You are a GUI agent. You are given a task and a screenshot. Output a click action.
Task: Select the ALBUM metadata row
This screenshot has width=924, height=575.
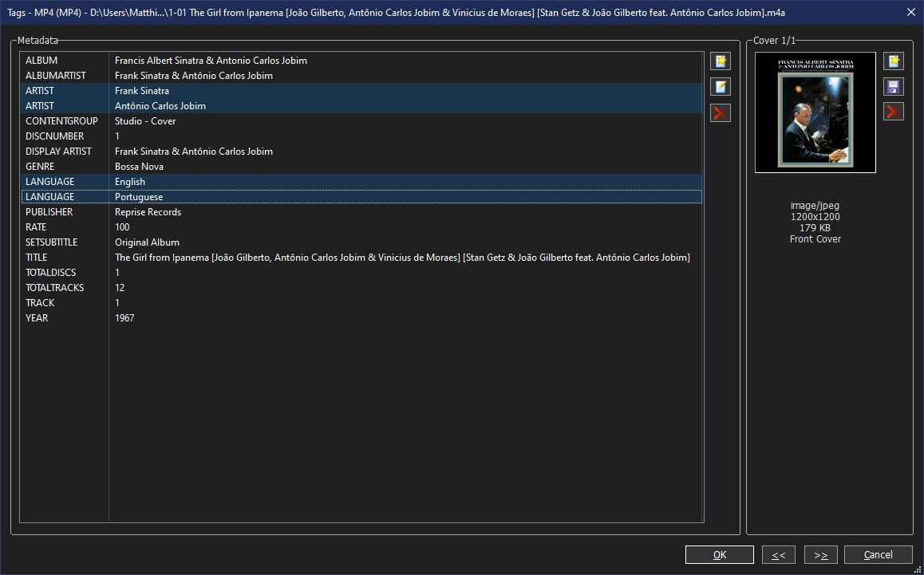pos(361,60)
